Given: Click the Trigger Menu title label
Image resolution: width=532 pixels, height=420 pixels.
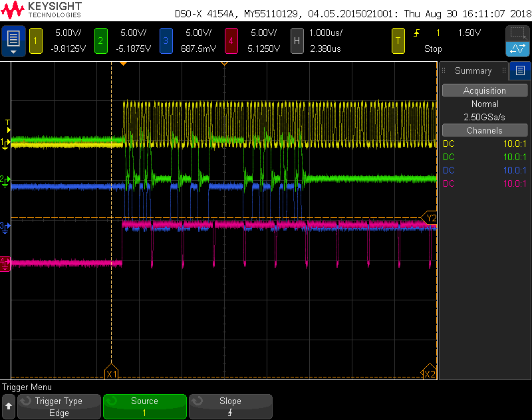Looking at the screenshot, I should point(27,387).
